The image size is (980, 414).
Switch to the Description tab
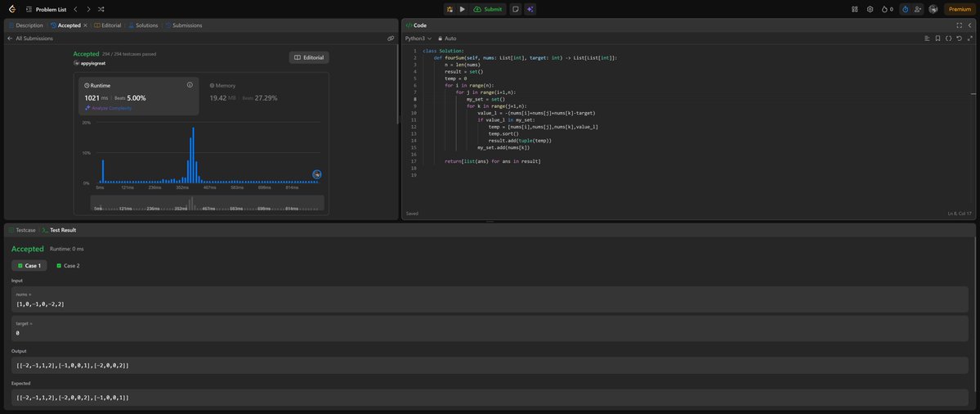click(x=25, y=25)
